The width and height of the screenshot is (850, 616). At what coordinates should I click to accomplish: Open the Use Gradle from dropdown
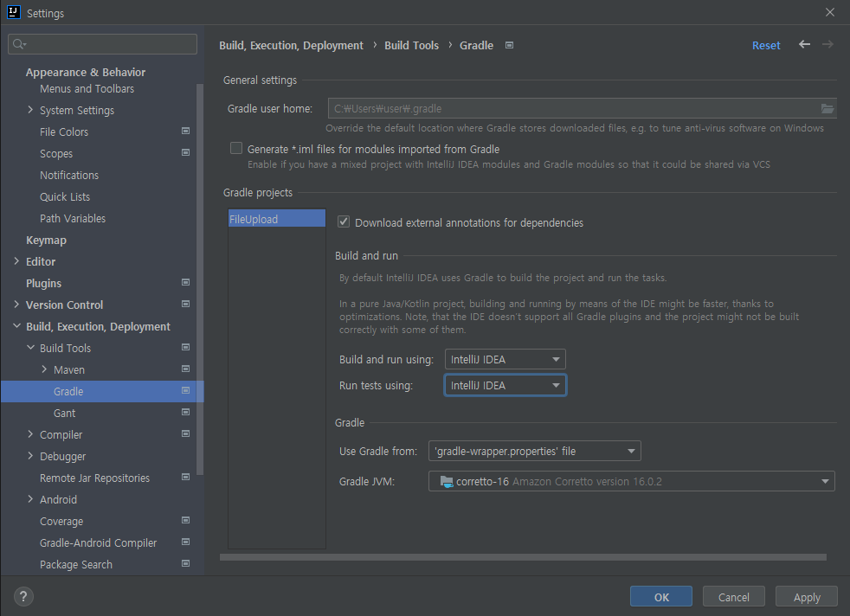pos(535,451)
